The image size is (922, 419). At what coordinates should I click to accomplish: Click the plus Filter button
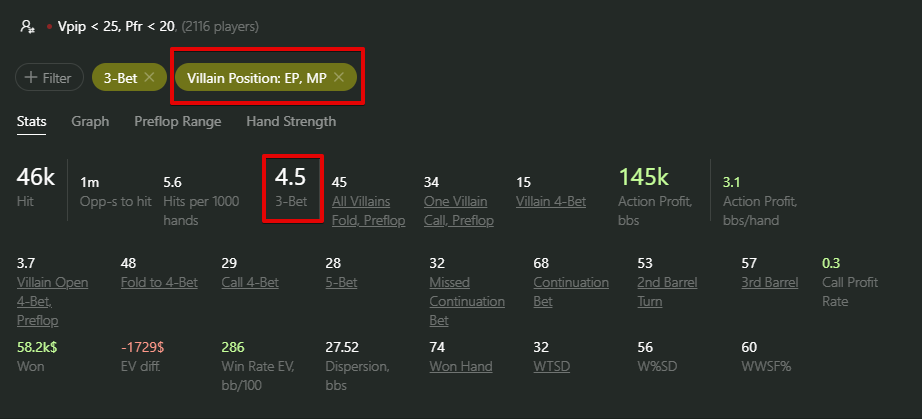(49, 78)
